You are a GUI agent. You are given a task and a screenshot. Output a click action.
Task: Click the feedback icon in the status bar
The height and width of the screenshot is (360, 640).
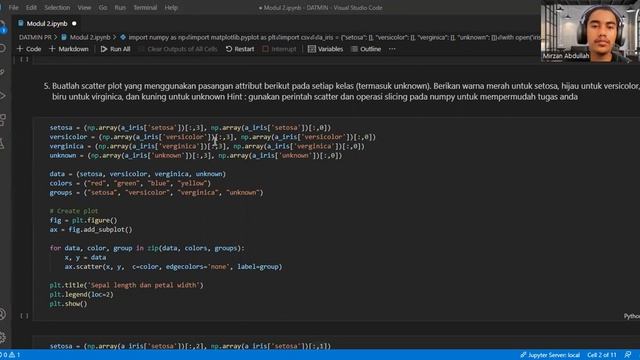[x=628, y=355]
